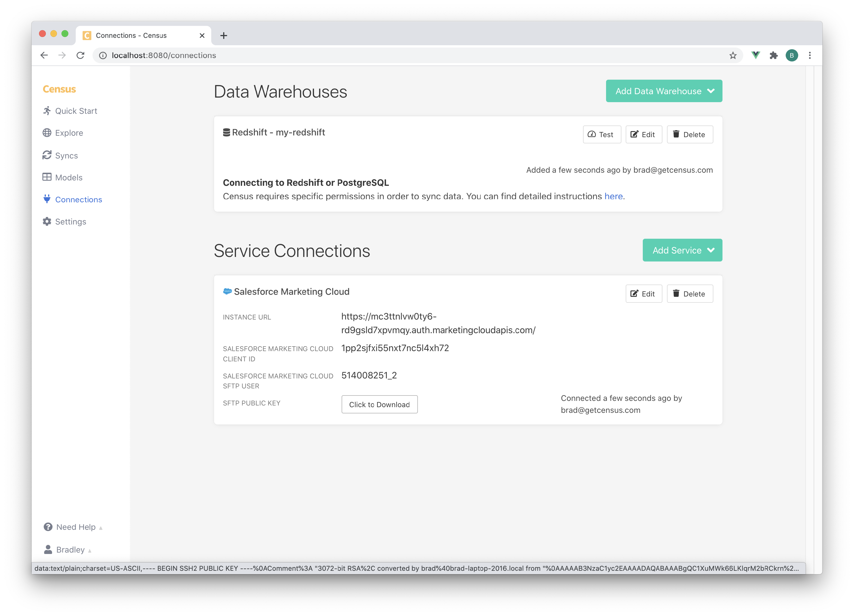Click the Vue devtools extension icon
The width and height of the screenshot is (854, 616).
point(755,55)
